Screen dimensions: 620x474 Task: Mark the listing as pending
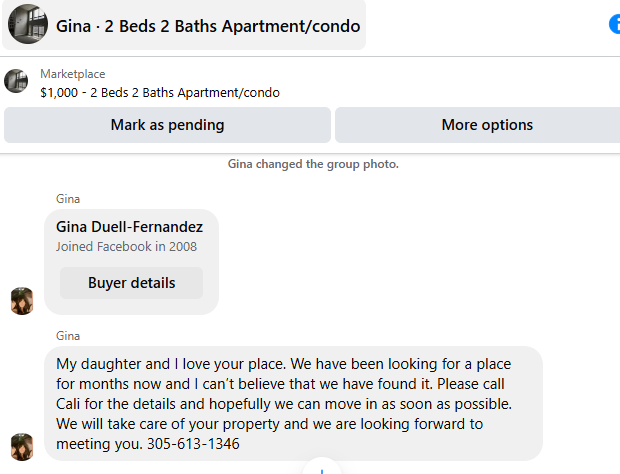point(167,125)
